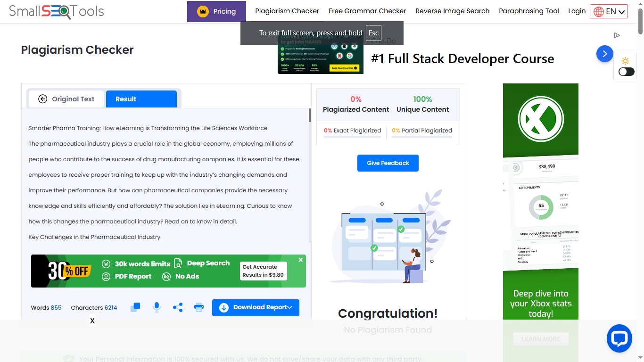Click the back arrow in Original Text

(43, 99)
